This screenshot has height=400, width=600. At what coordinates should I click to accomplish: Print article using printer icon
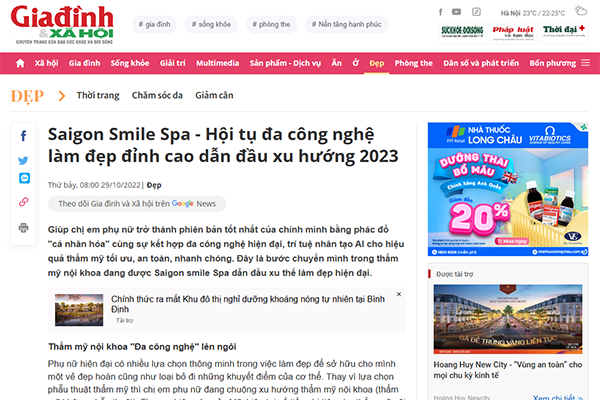pos(24,228)
